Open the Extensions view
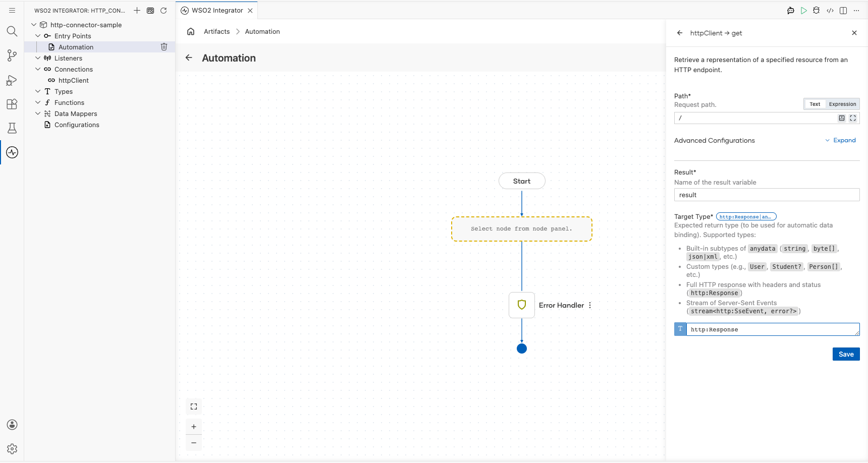The height and width of the screenshot is (463, 868). point(12,104)
